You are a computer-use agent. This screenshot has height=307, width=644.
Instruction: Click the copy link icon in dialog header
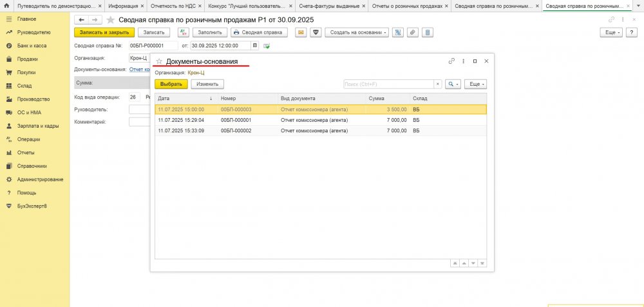click(451, 61)
